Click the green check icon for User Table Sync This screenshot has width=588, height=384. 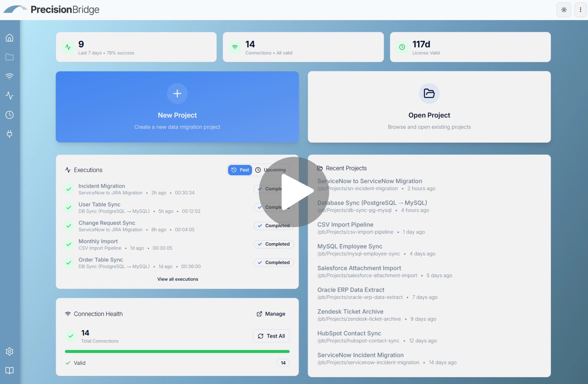tap(69, 208)
